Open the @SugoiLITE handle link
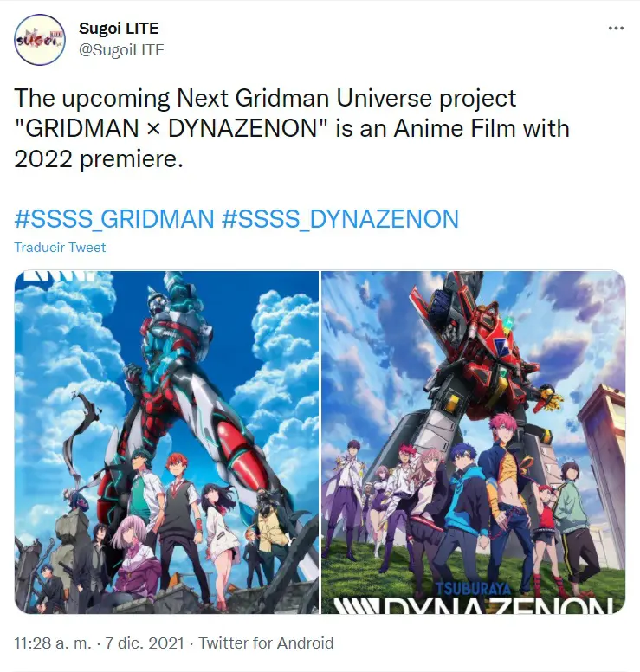The height and width of the screenshot is (672, 640). pyautogui.click(x=122, y=50)
